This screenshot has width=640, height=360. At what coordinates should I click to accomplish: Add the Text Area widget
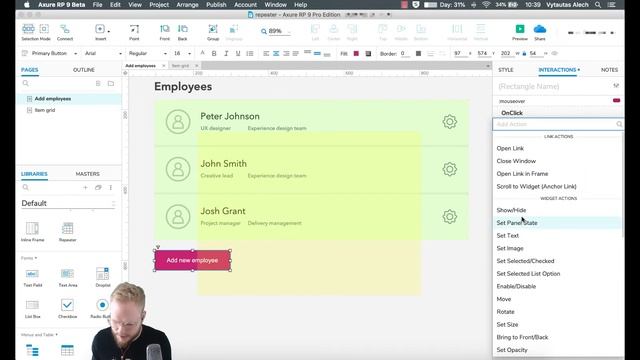pos(68,277)
